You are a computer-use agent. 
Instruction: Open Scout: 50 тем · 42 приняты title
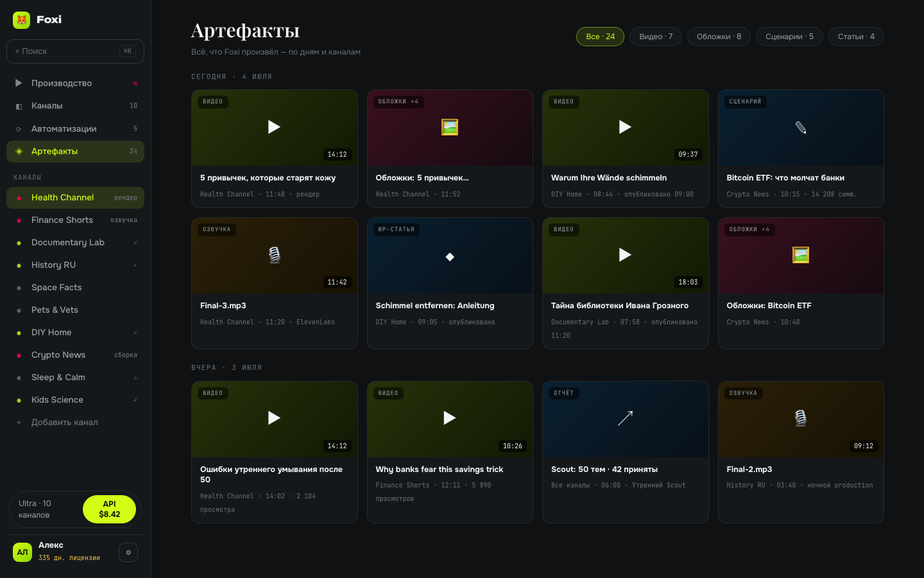tap(604, 469)
